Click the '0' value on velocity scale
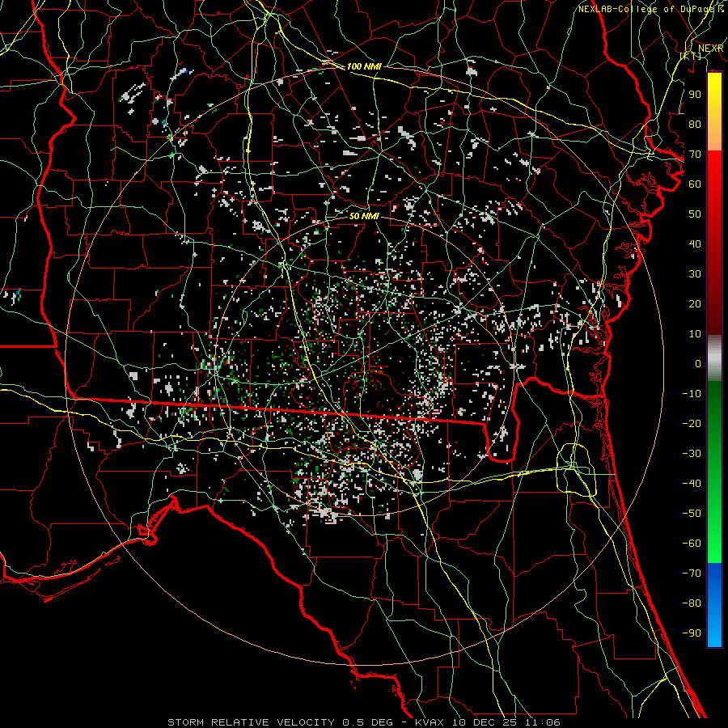 [x=698, y=364]
